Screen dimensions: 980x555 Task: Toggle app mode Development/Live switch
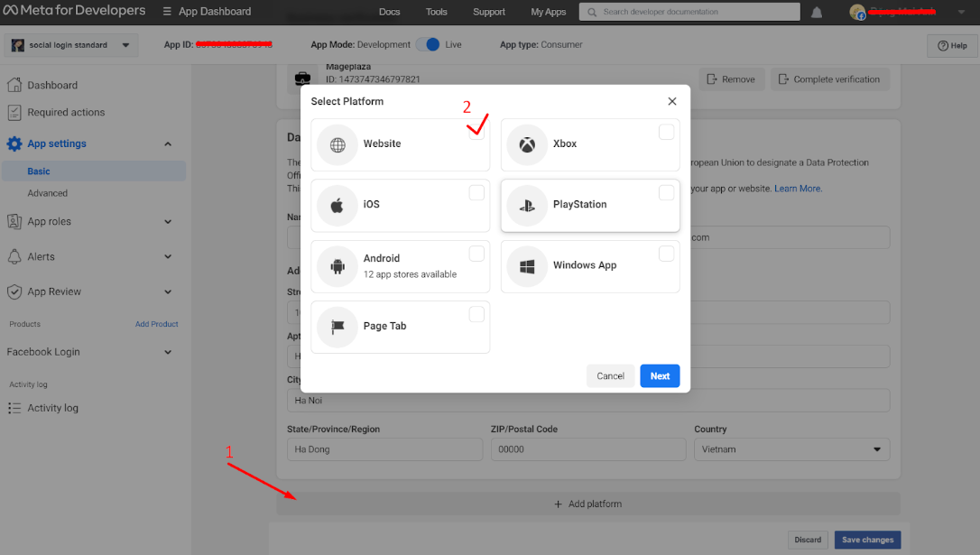(x=429, y=45)
